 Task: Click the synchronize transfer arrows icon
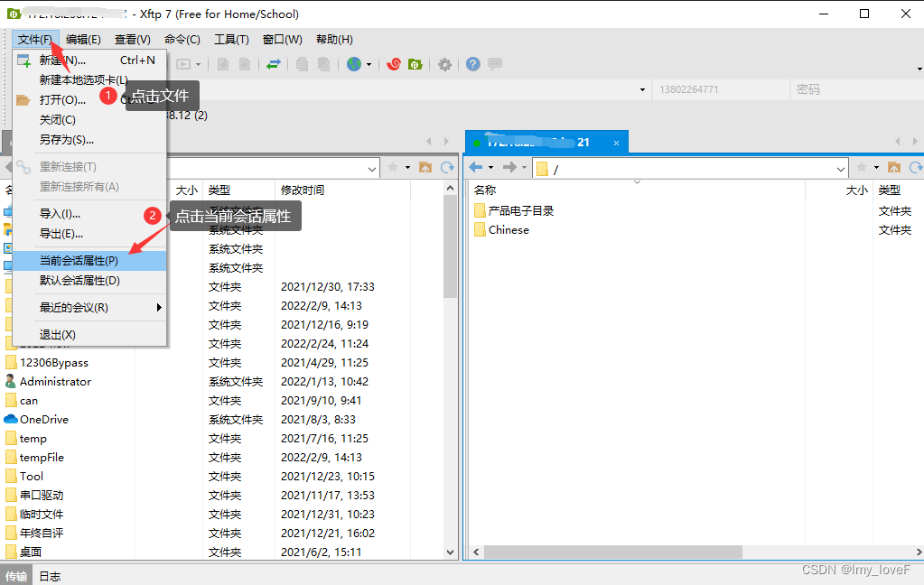click(274, 64)
